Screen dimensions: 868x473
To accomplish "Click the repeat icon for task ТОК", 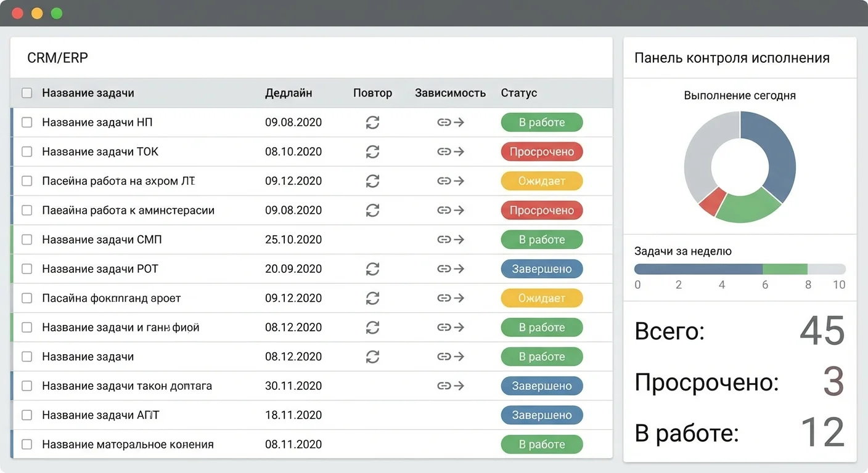I will click(372, 152).
